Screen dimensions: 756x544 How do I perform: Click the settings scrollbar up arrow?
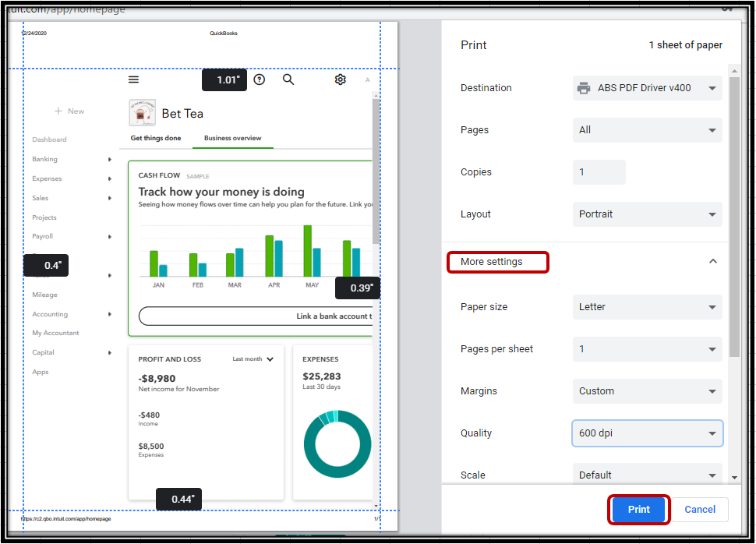pyautogui.click(x=734, y=71)
